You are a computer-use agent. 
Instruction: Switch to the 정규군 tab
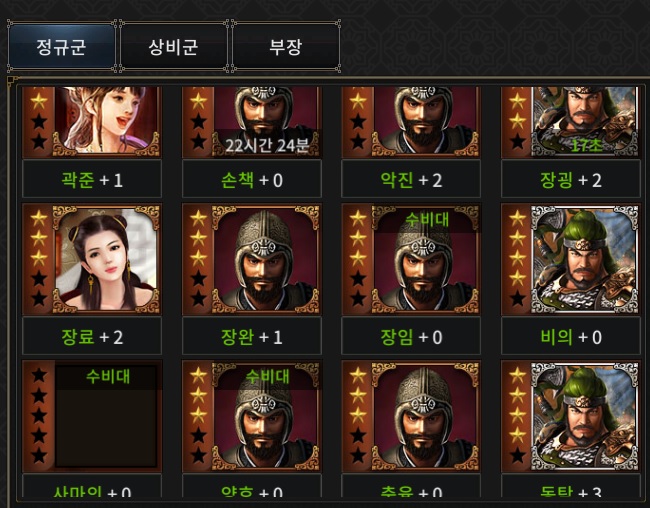click(61, 47)
